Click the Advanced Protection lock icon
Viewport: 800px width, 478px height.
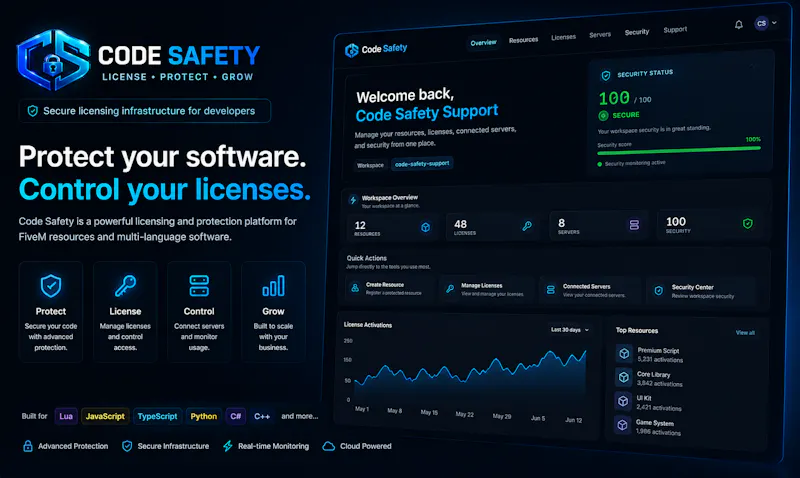tap(28, 446)
